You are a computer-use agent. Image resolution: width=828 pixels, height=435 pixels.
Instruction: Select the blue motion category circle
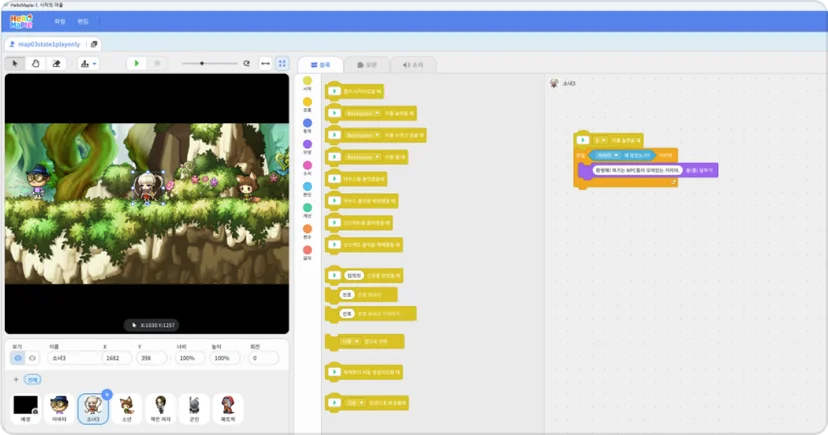[307, 123]
